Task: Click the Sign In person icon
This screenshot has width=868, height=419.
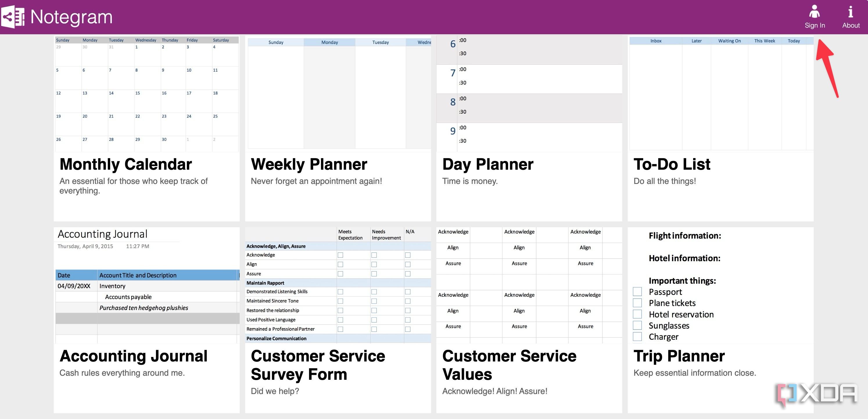Action: pyautogui.click(x=815, y=11)
